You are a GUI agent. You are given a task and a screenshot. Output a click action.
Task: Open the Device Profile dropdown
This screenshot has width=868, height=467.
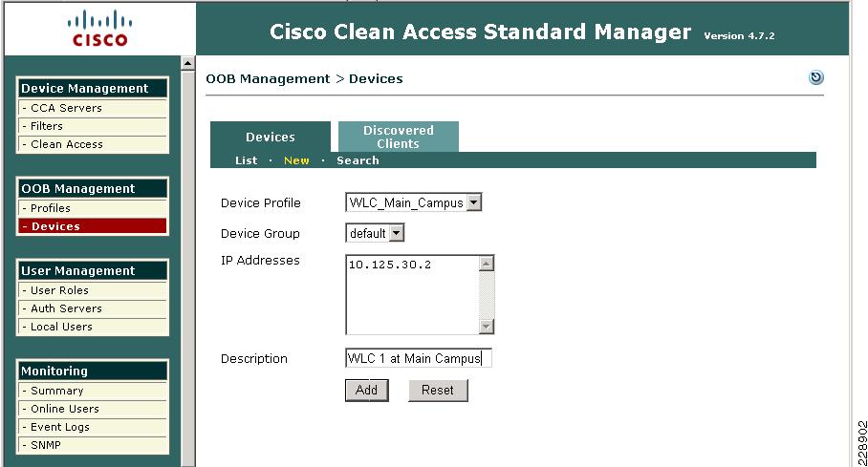point(413,202)
